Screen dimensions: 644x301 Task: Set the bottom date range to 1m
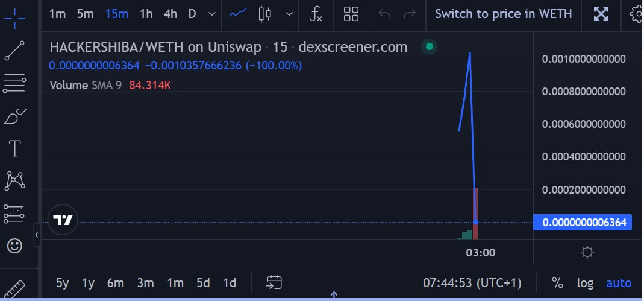click(x=175, y=283)
